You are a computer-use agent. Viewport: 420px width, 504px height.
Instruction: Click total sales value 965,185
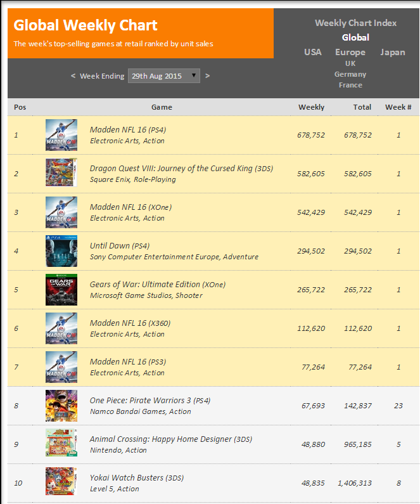pos(358,444)
